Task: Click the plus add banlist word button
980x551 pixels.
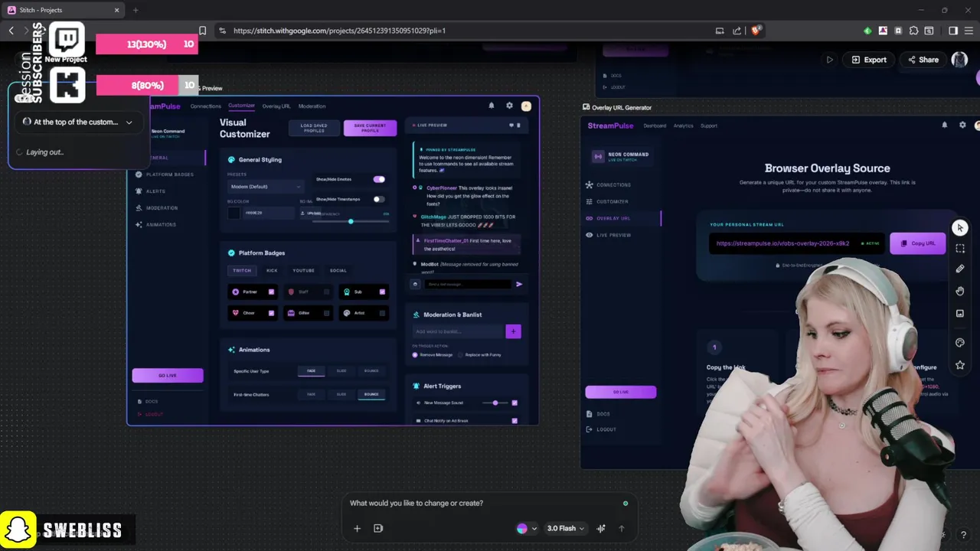Action: click(x=513, y=331)
